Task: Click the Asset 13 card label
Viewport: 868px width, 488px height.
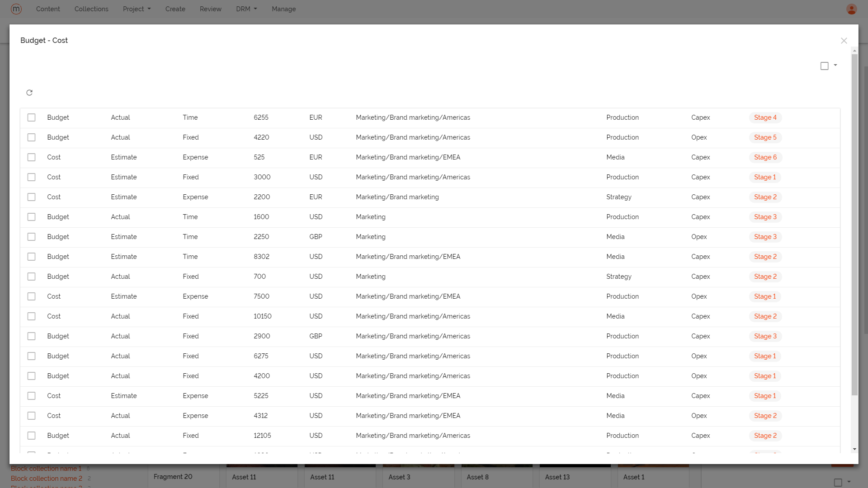Action: pos(557,477)
